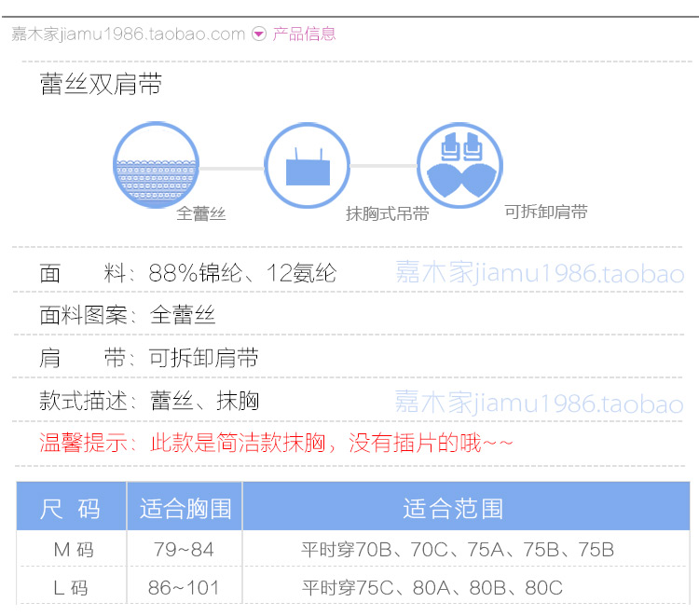
Task: Select the L 码 size row cell
Action: coord(72,588)
